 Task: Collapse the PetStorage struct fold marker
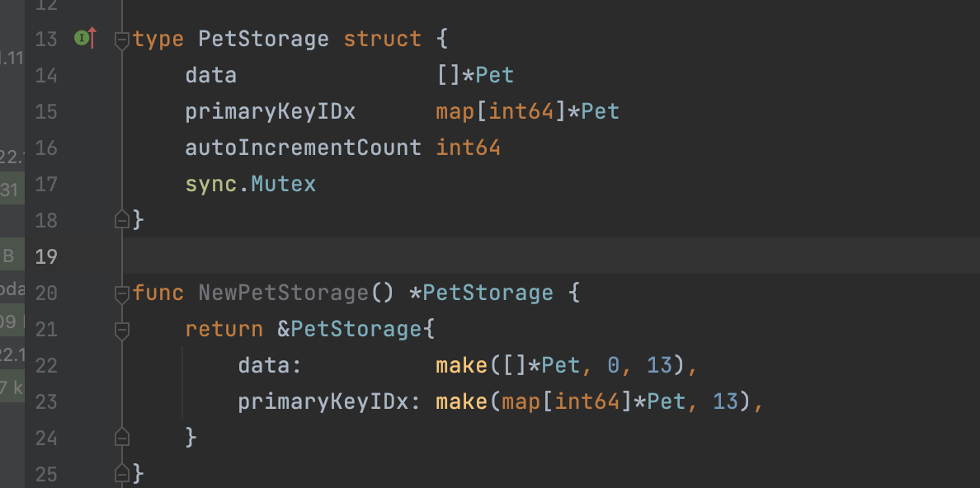pyautogui.click(x=122, y=39)
